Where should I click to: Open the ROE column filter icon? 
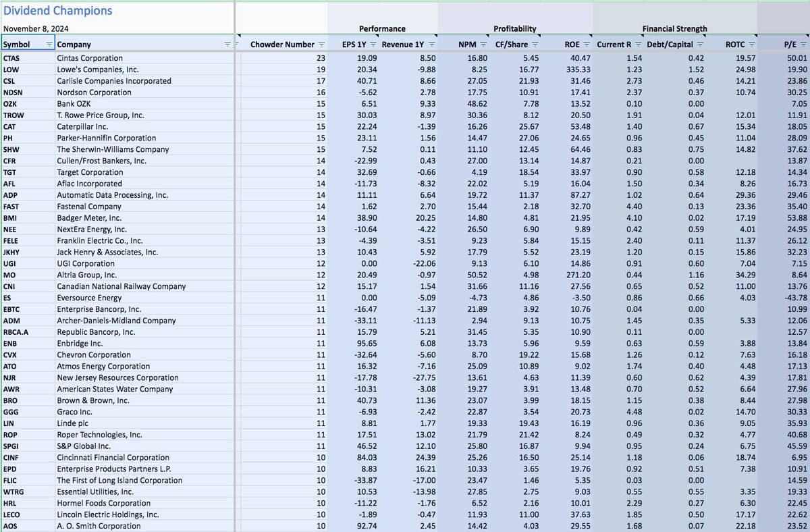tap(587, 45)
